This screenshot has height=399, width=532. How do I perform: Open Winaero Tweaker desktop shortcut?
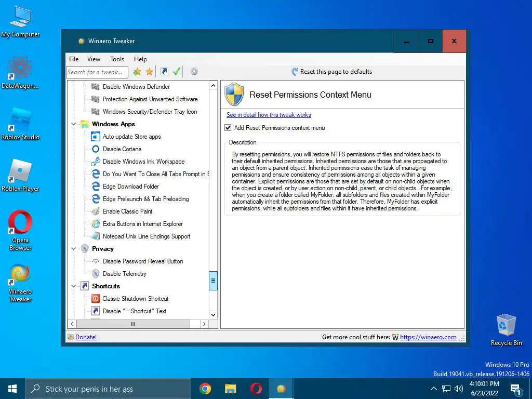[x=20, y=283]
